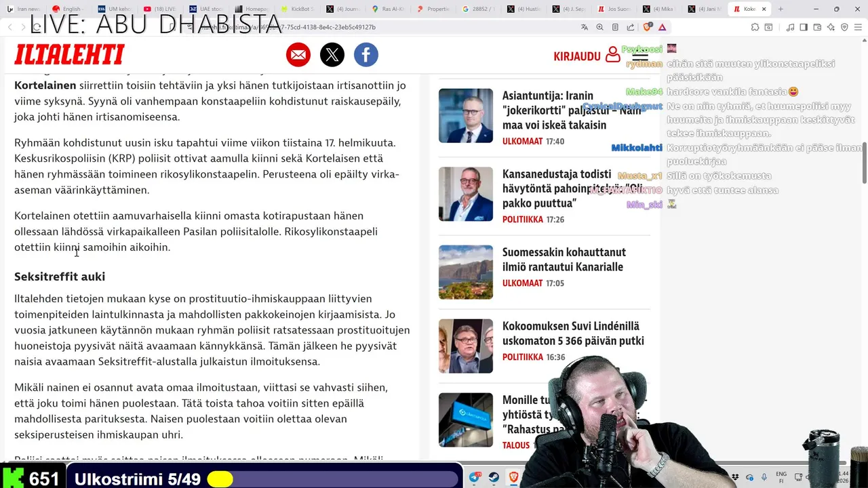Open Brave VPN shield icon
This screenshot has width=868, height=488.
(844, 27)
